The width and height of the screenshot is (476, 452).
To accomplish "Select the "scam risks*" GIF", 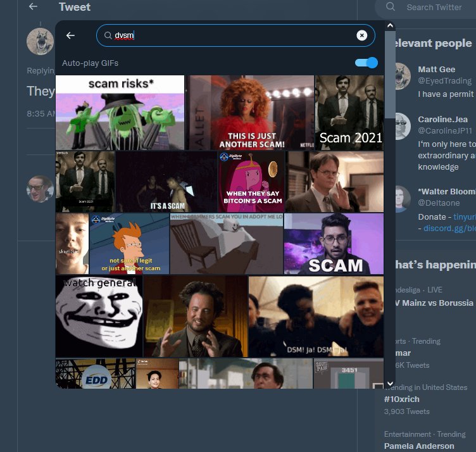I will point(120,113).
